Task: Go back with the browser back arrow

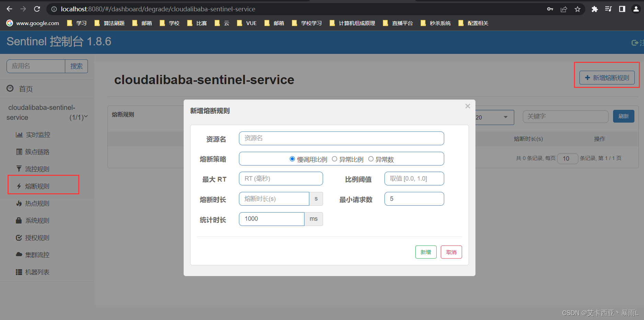Action: point(9,9)
